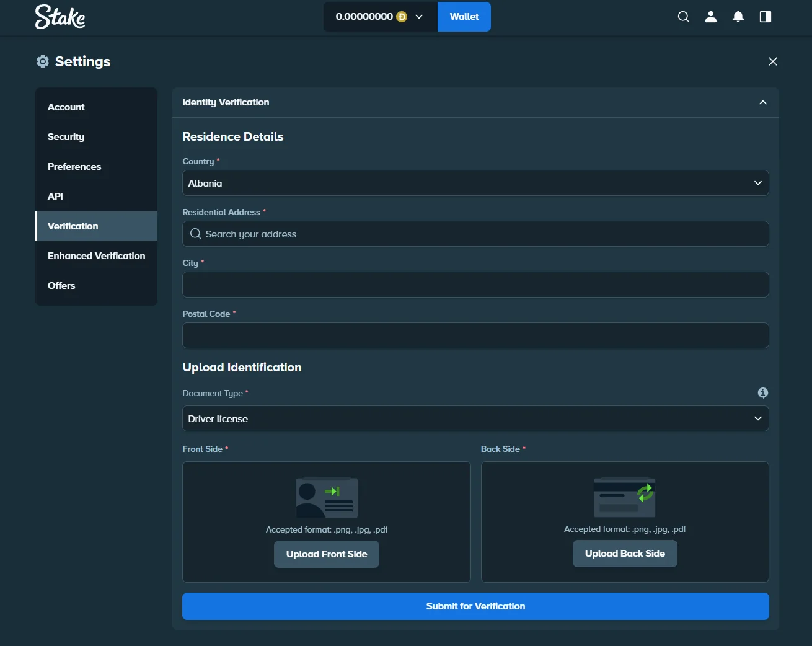Viewport: 812px width, 646px height.
Task: Click the address search magnifier icon
Action: 195,234
